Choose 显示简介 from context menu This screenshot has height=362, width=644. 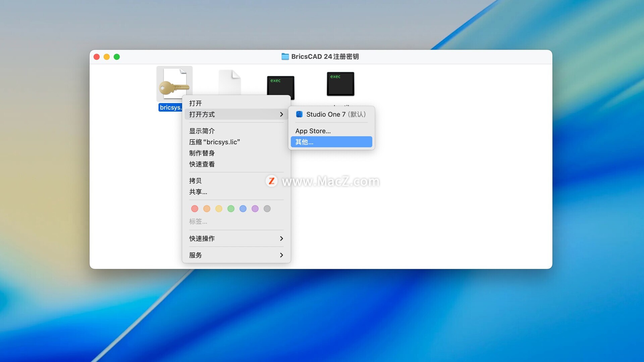point(202,131)
